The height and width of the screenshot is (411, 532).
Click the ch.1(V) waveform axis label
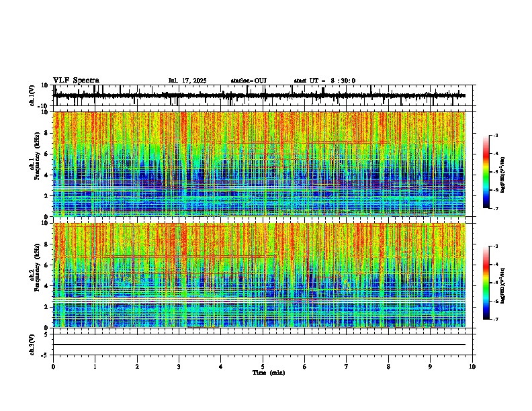[x=32, y=95]
